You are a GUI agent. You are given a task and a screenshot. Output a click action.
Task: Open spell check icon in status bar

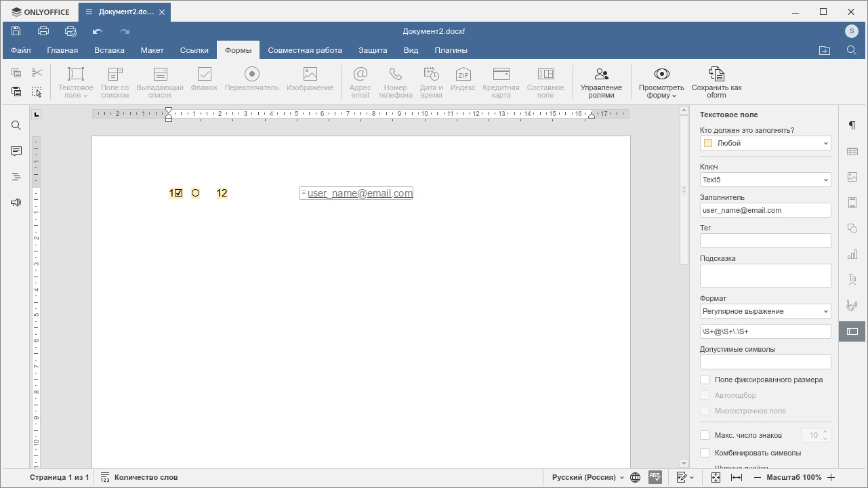(x=655, y=477)
